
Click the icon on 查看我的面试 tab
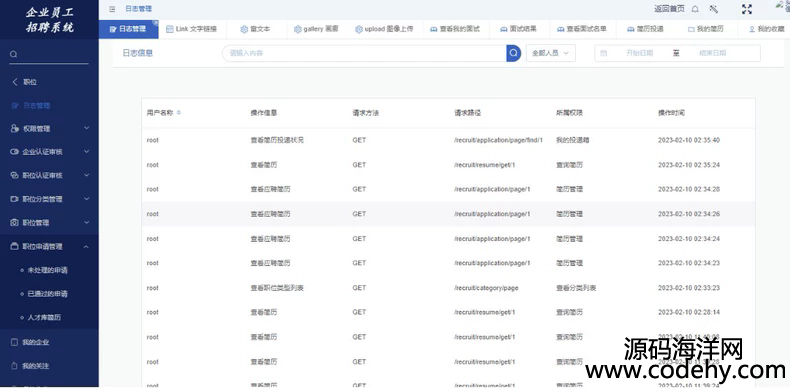433,29
